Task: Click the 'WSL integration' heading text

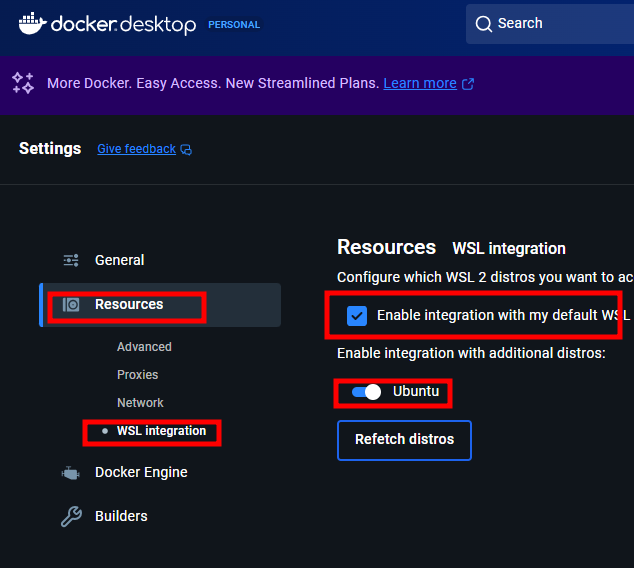Action: tap(509, 249)
